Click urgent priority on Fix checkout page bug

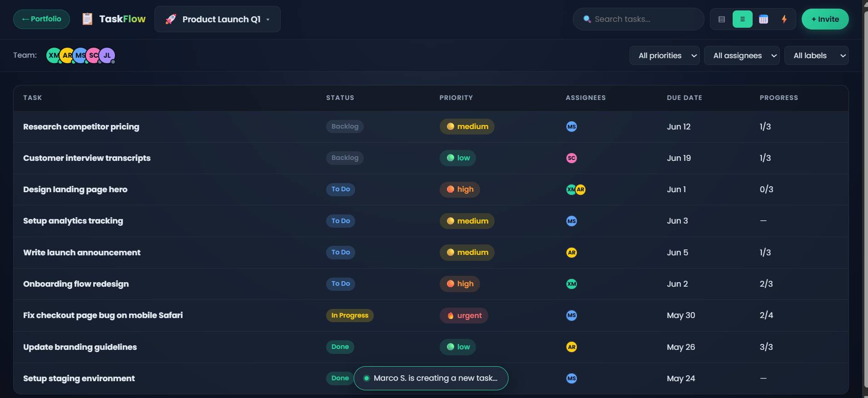coord(464,315)
